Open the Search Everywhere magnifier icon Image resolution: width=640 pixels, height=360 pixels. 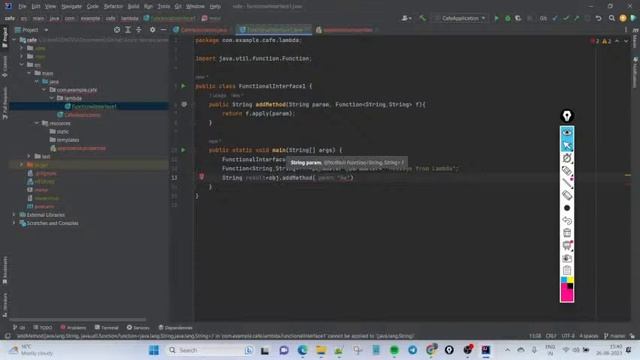click(611, 18)
